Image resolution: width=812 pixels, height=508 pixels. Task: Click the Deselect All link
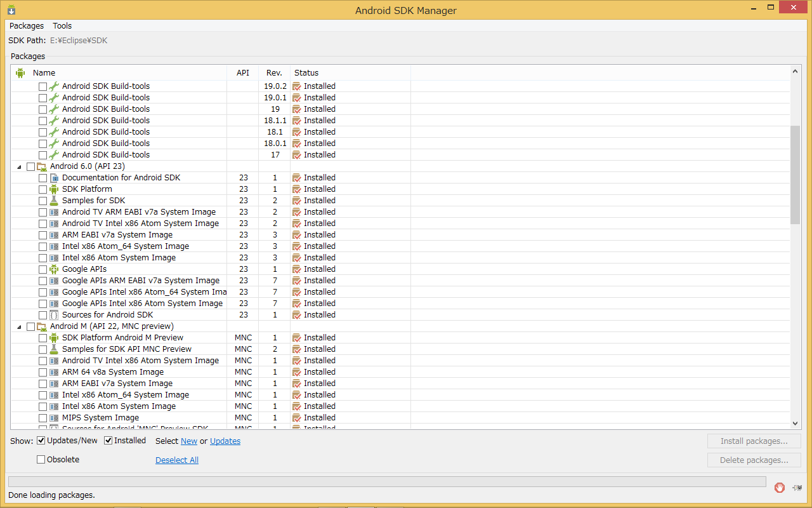pyautogui.click(x=177, y=460)
